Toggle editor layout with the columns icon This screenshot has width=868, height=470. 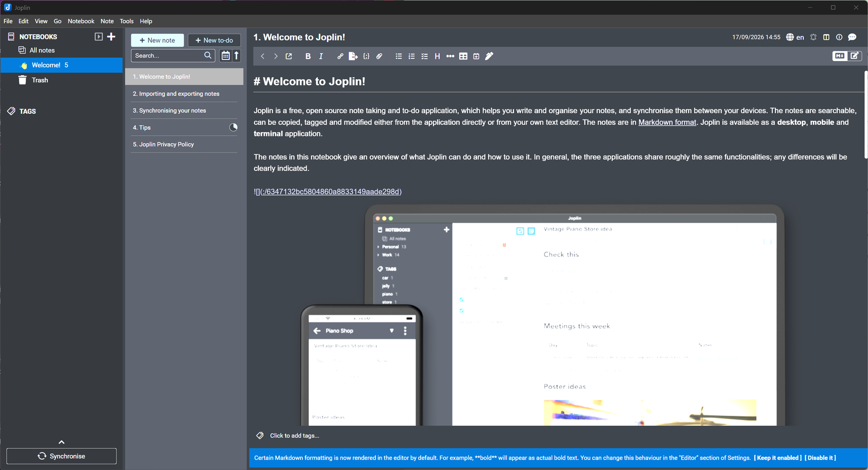click(826, 37)
